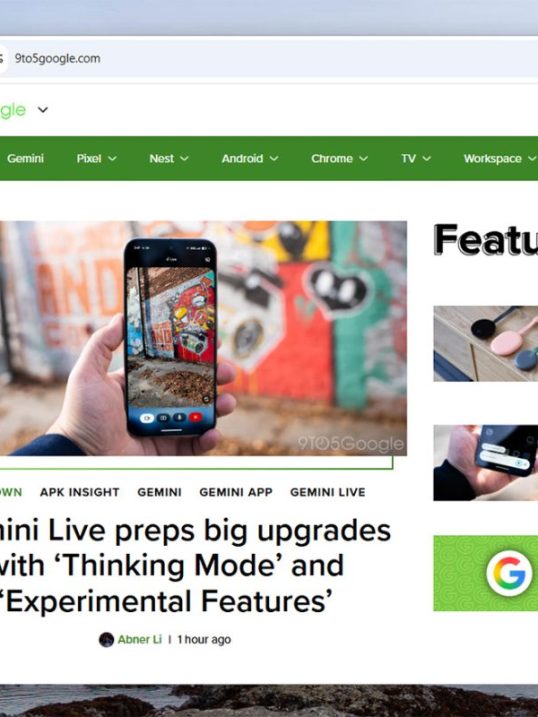Open the Gemini Live phone hero image
538x717 pixels.
click(203, 338)
